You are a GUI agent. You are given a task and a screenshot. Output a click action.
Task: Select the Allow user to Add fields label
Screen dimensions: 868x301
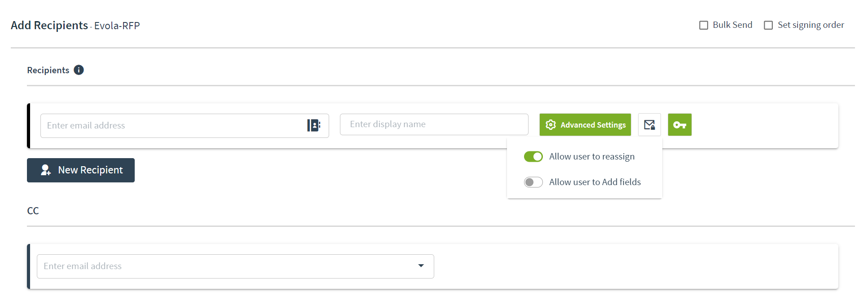pyautogui.click(x=595, y=182)
